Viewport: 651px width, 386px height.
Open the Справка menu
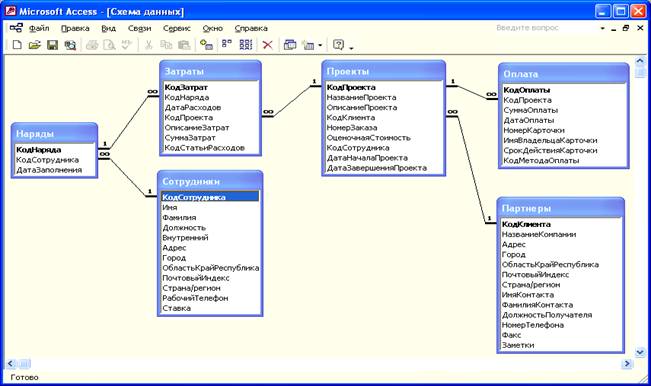point(251,28)
